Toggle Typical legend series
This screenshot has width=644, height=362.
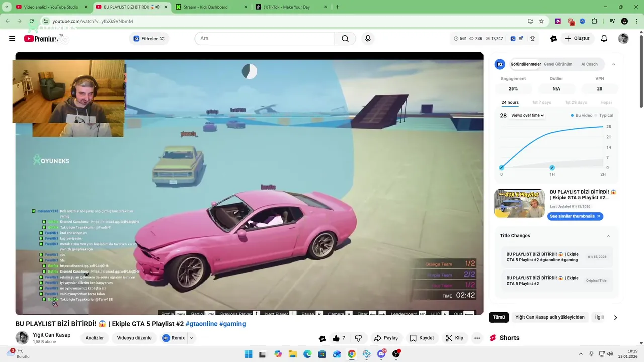604,115
